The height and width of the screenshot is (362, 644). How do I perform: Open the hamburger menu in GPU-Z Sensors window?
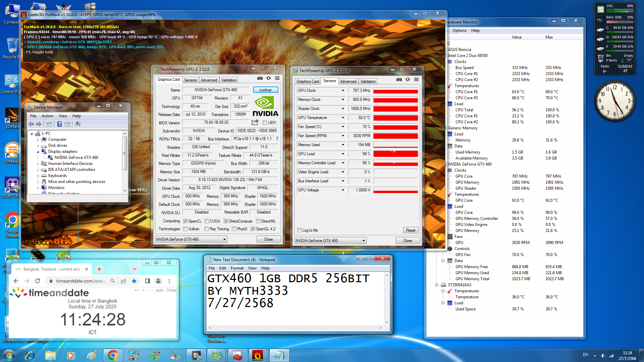pyautogui.click(x=416, y=80)
